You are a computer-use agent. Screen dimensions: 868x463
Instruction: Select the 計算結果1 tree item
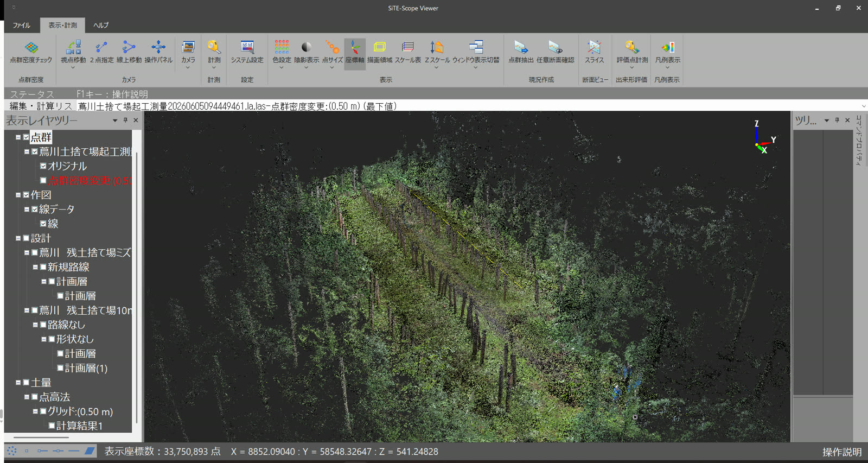[x=79, y=426]
